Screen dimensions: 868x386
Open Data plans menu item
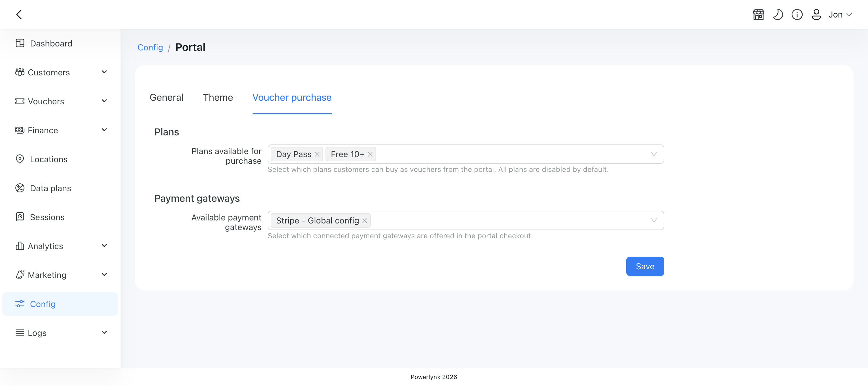(60, 188)
